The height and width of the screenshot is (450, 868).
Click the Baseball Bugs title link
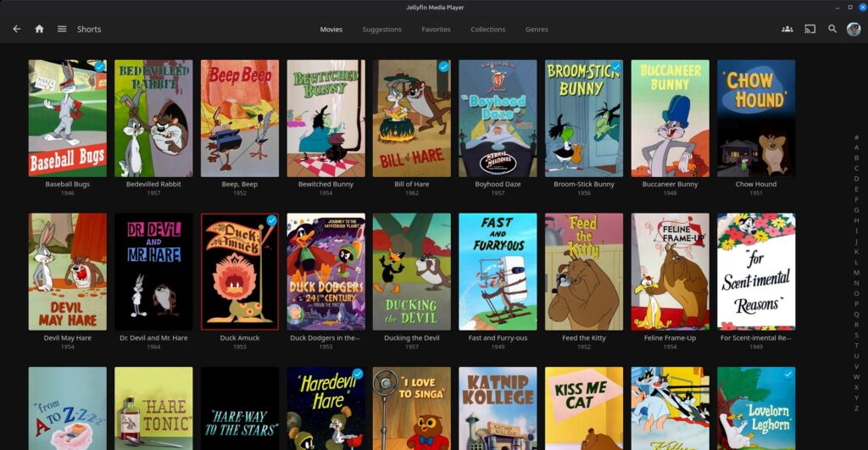(x=68, y=184)
